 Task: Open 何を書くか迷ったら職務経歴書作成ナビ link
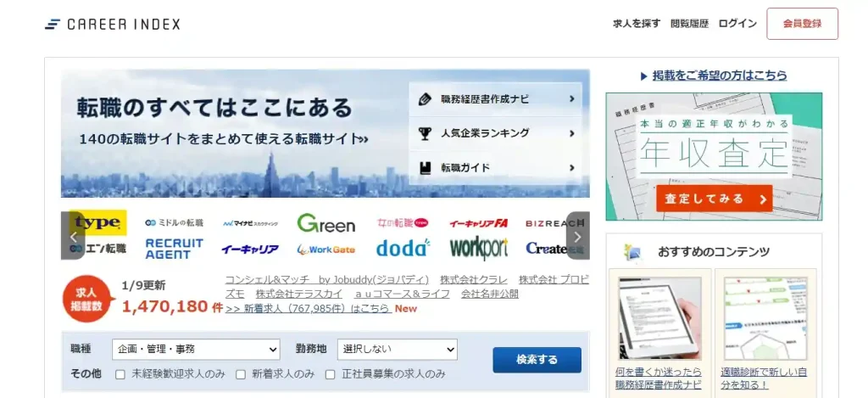[658, 378]
